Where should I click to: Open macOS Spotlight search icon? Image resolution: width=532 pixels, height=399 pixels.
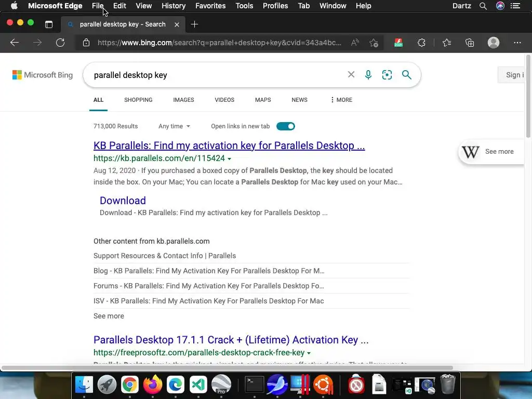[x=483, y=6]
